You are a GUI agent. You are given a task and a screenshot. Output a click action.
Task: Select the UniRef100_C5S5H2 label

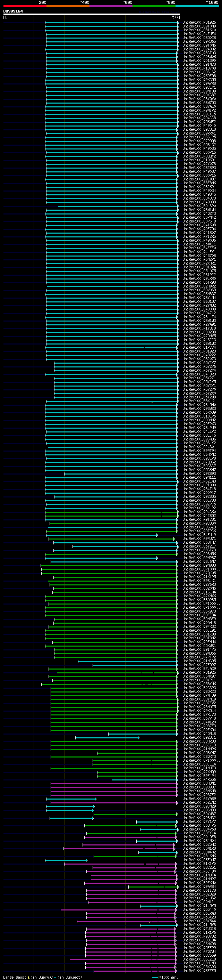(199, 844)
